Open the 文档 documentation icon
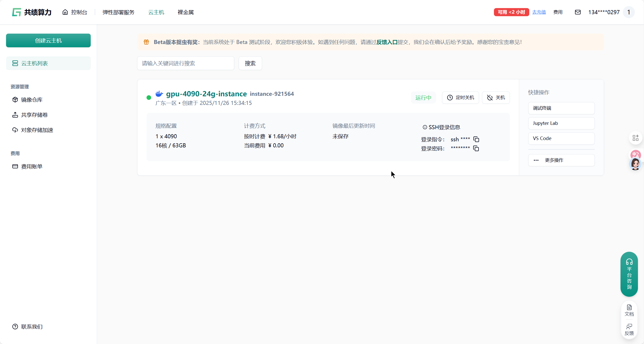Viewport: 644px width, 344px height. 629,310
